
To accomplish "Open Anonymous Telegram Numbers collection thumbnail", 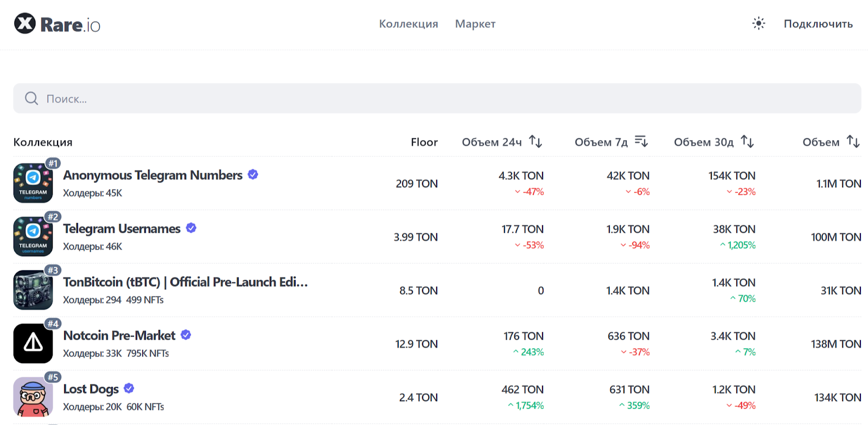I will pyautogui.click(x=33, y=183).
